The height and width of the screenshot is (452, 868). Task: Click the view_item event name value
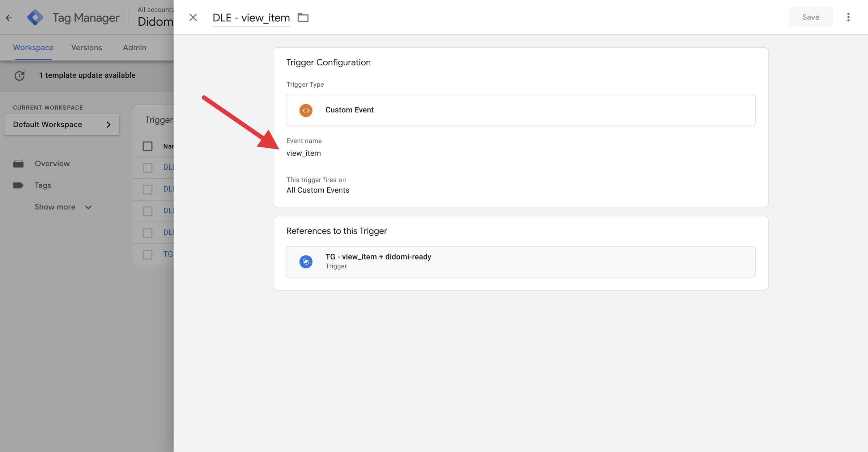tap(303, 153)
